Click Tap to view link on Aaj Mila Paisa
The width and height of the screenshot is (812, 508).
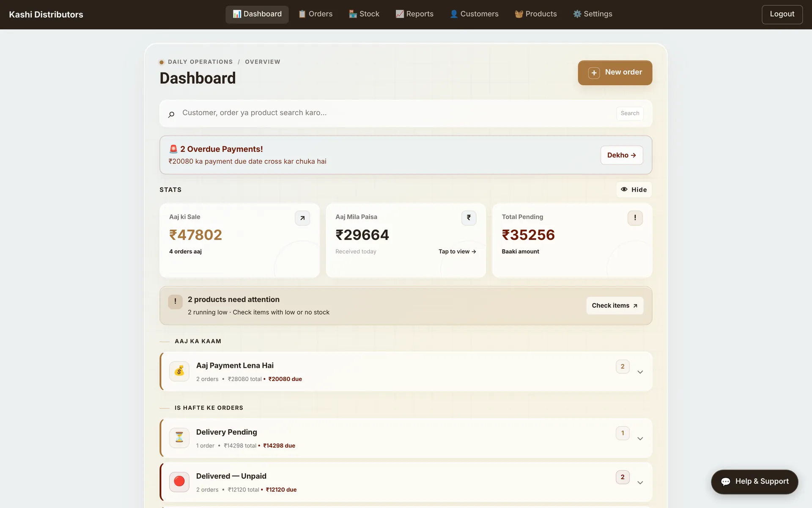457,251
